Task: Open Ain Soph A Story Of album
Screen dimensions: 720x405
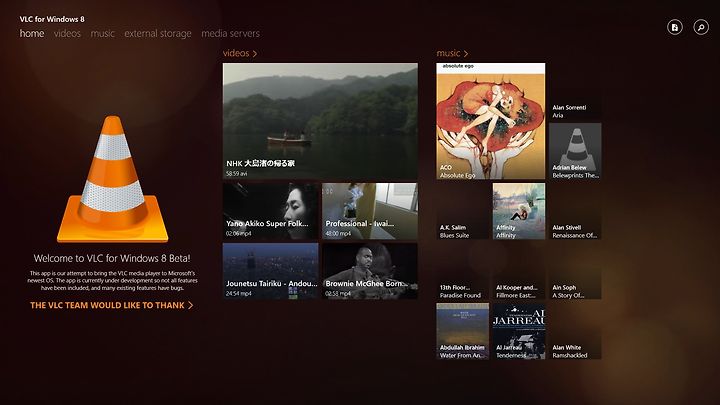Action: click(x=575, y=271)
